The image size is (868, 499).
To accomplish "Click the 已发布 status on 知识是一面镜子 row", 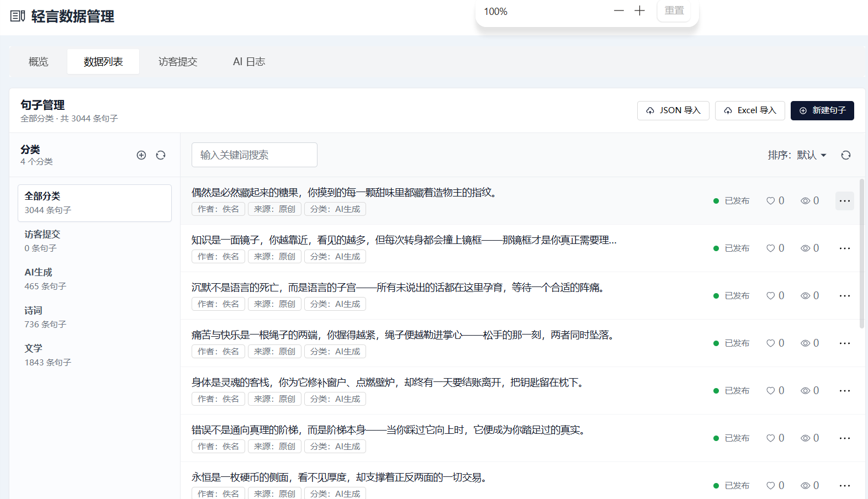I will (x=732, y=248).
